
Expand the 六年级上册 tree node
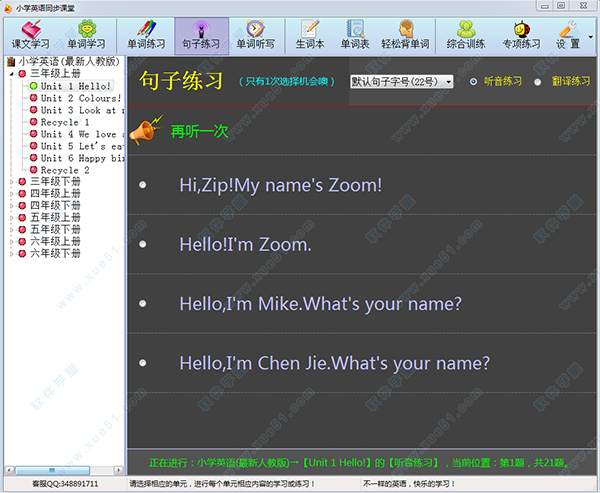(11, 242)
